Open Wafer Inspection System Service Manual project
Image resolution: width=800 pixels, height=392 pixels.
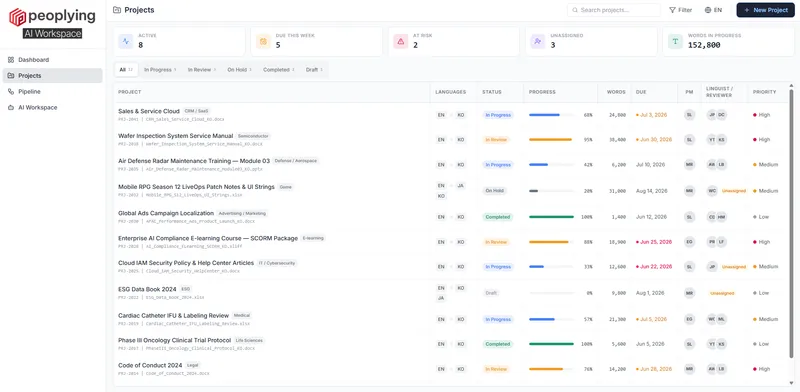click(176, 136)
